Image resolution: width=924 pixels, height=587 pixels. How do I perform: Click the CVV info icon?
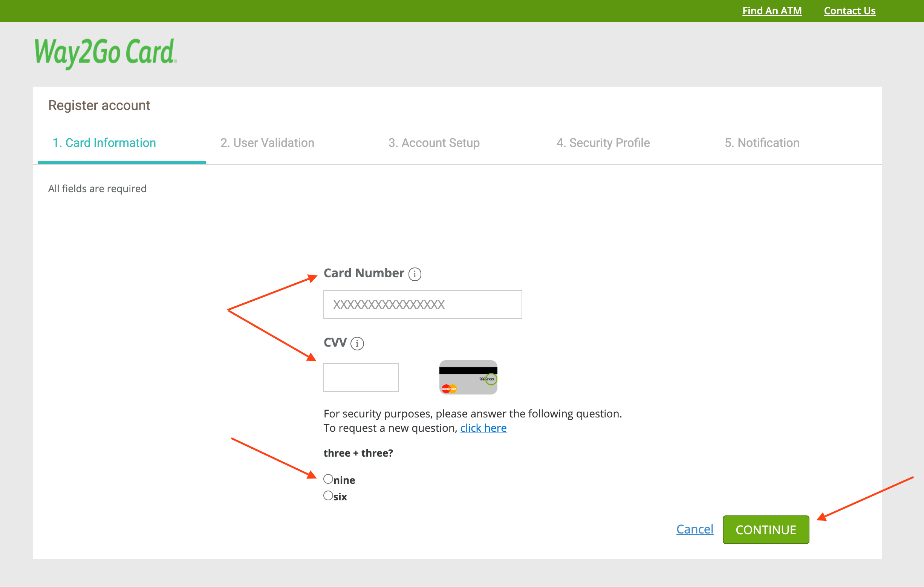pyautogui.click(x=357, y=343)
